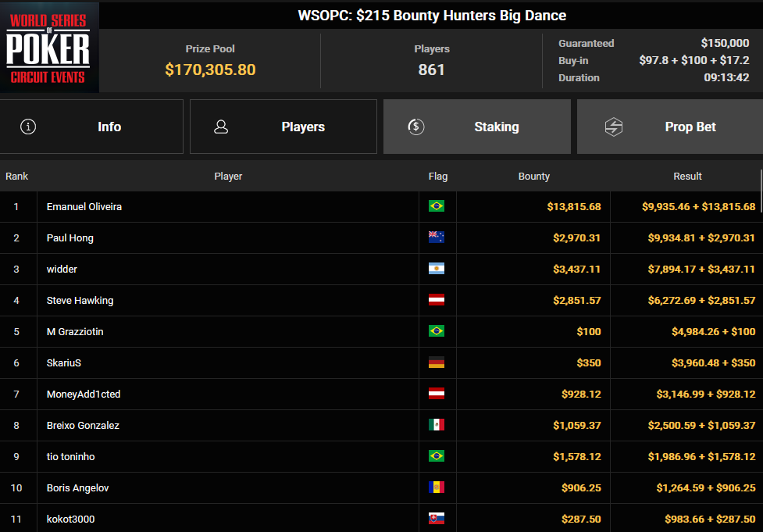763x532 pixels.
Task: Sort by the Result column header
Action: tap(687, 177)
